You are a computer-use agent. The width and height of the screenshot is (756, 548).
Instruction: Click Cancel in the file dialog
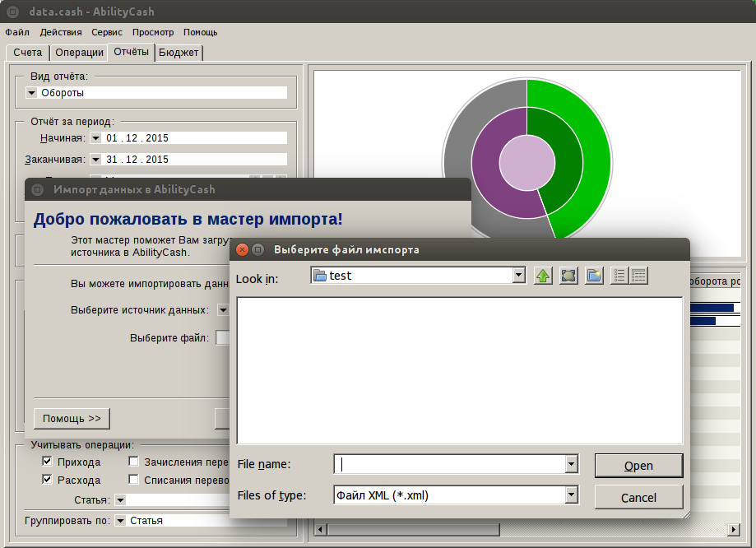(638, 498)
